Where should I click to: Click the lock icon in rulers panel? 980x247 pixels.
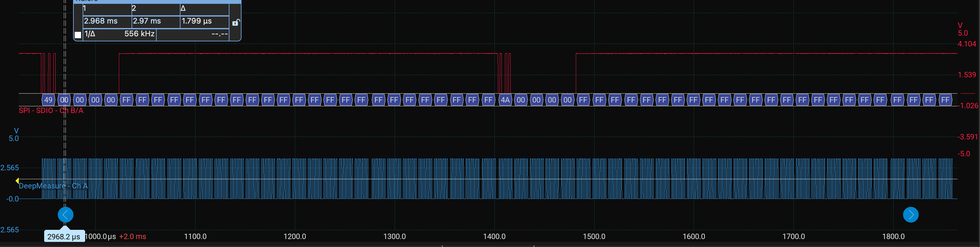coord(235,23)
